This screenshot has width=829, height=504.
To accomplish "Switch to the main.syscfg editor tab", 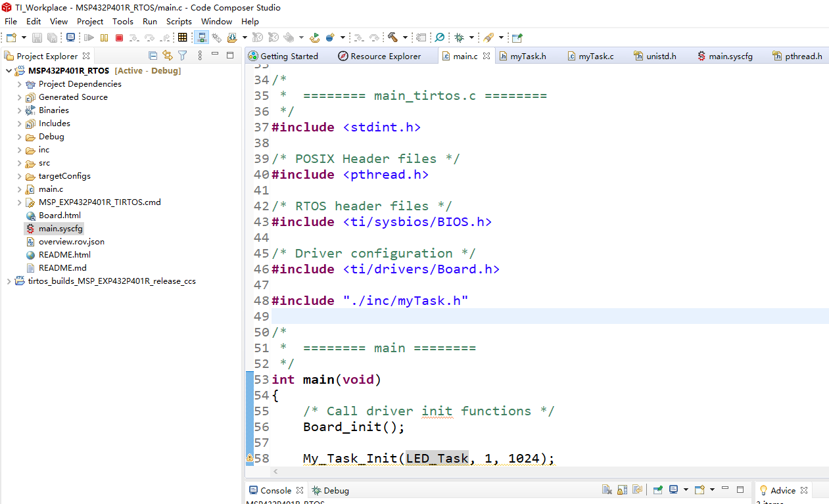I will click(x=724, y=56).
